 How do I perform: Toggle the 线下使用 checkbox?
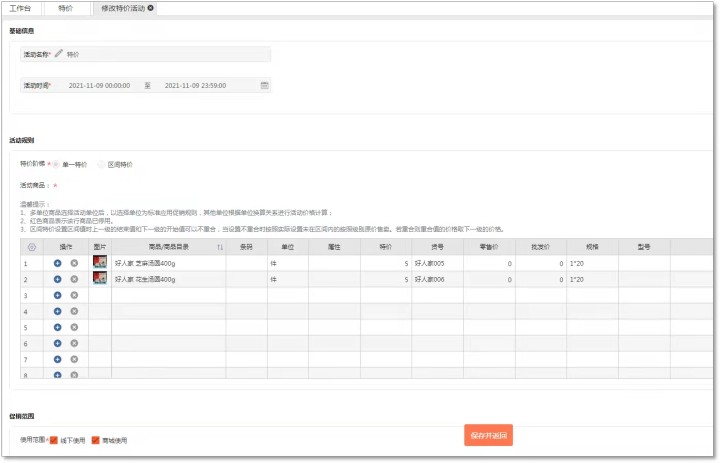tap(54, 440)
